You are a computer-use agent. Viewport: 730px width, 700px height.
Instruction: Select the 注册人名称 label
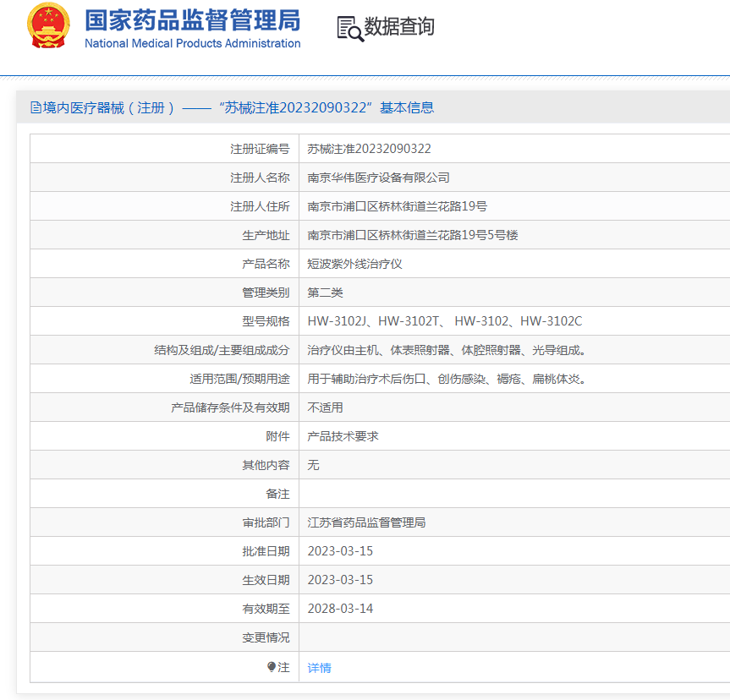(260, 178)
